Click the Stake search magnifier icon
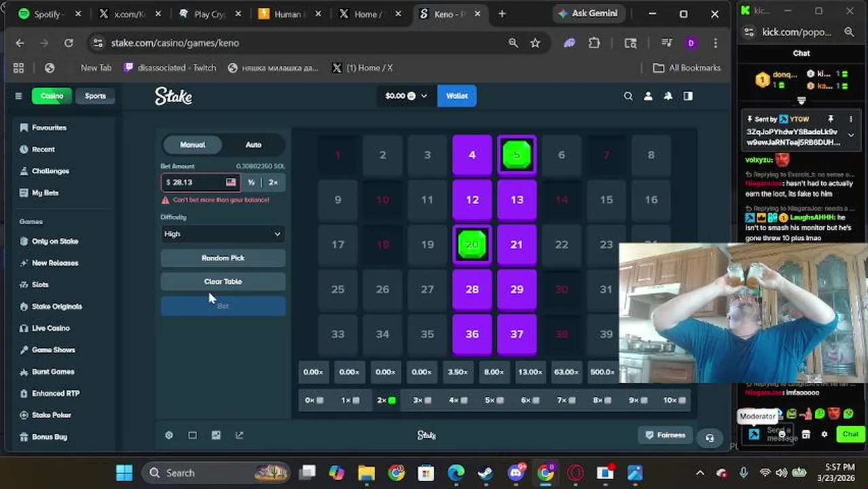The height and width of the screenshot is (489, 868). tap(628, 96)
